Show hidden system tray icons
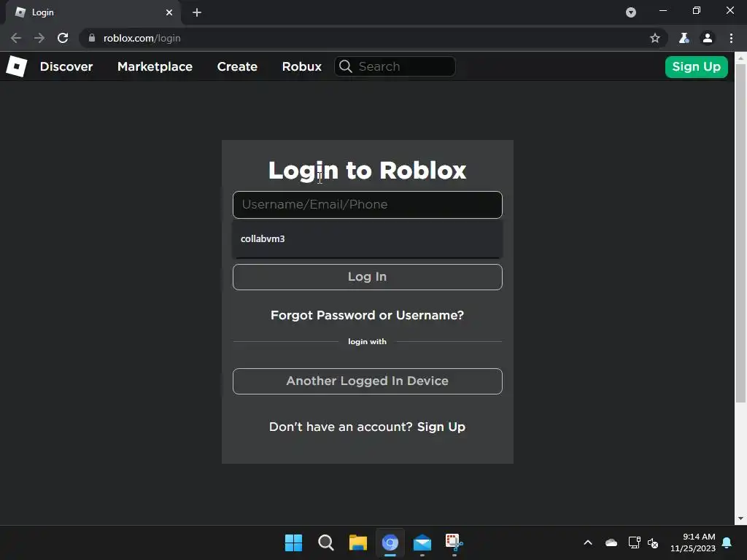747x560 pixels. point(588,542)
